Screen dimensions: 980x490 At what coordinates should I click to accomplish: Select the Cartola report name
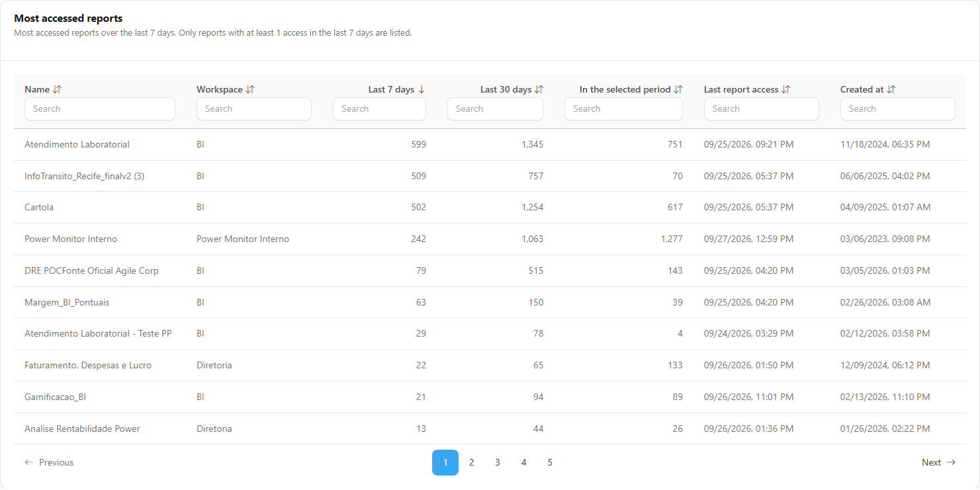point(39,207)
